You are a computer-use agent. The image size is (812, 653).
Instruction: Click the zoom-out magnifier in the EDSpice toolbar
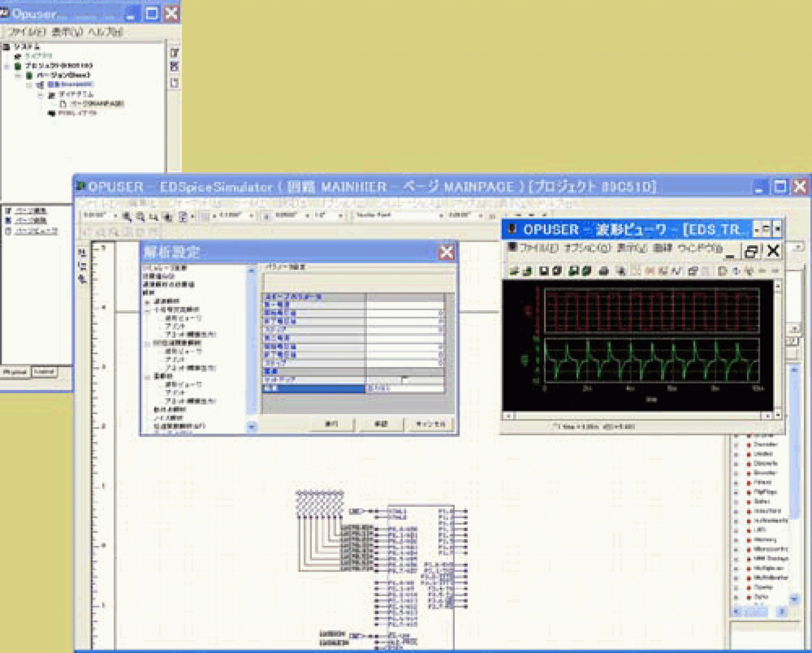point(141,216)
